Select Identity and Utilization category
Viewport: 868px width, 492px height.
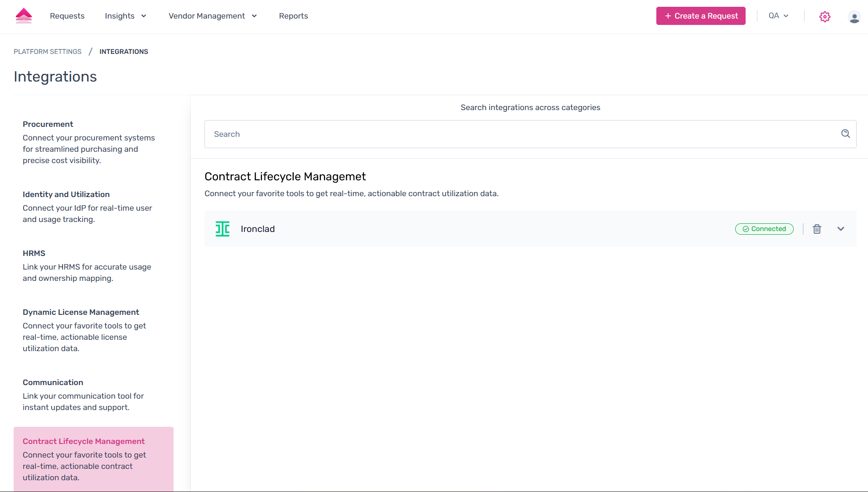(x=66, y=194)
